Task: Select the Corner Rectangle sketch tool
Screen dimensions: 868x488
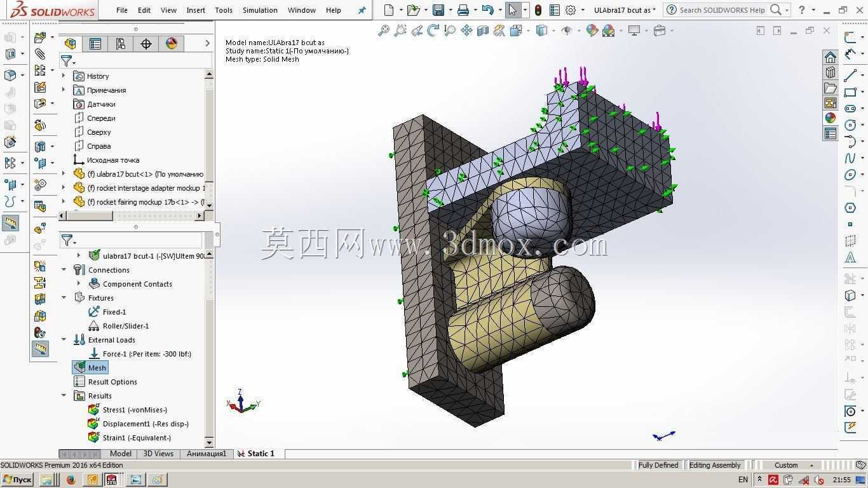Action: pos(850,92)
